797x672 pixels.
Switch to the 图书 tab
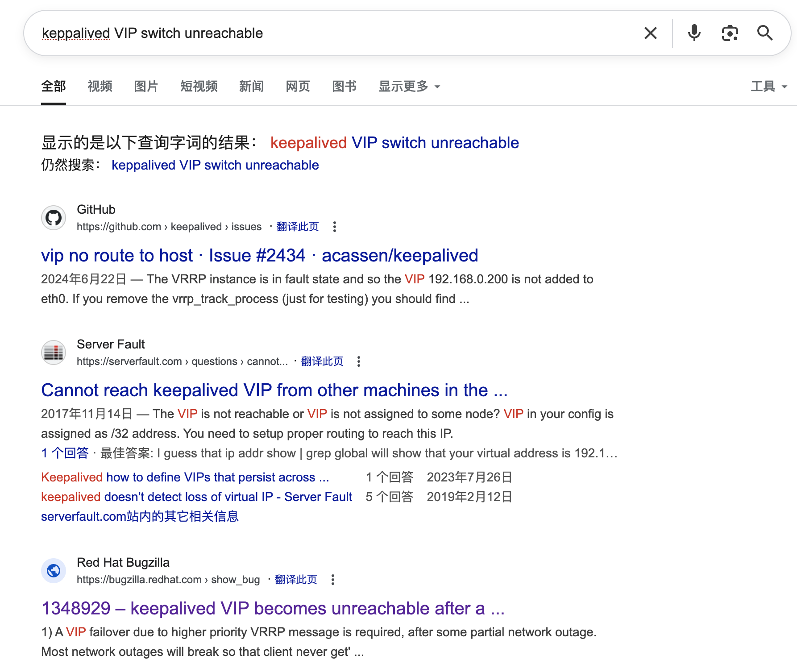point(345,86)
